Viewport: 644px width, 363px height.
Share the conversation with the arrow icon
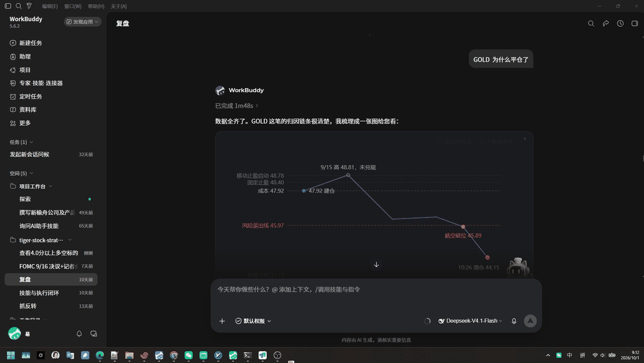pyautogui.click(x=606, y=24)
